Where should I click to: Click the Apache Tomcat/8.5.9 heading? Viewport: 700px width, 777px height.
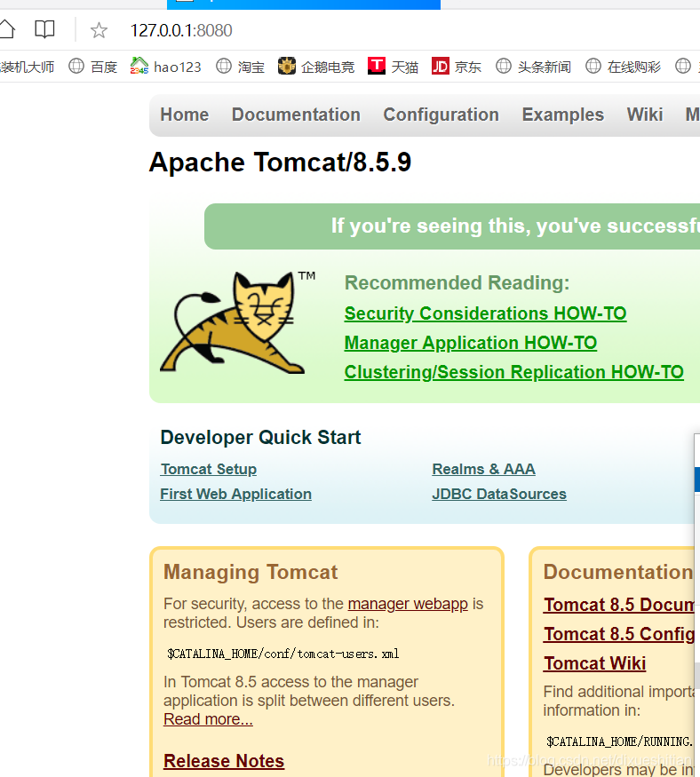tap(280, 162)
